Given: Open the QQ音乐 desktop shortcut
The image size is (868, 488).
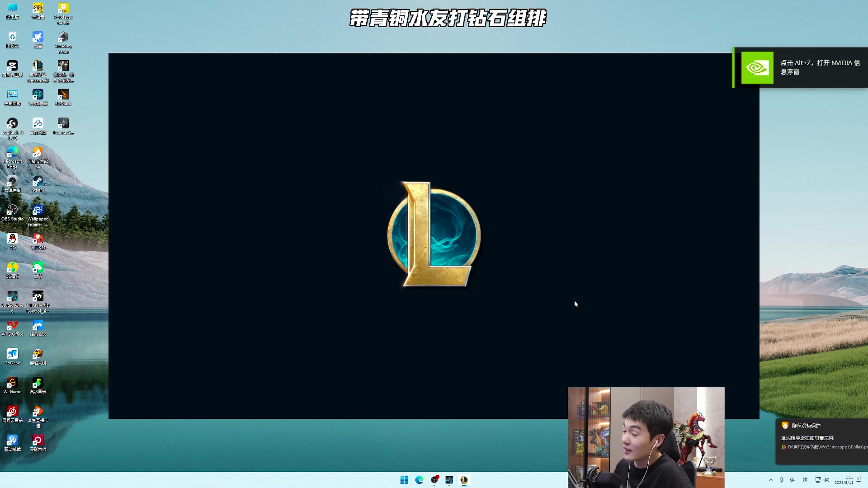Looking at the screenshot, I should click(12, 271).
